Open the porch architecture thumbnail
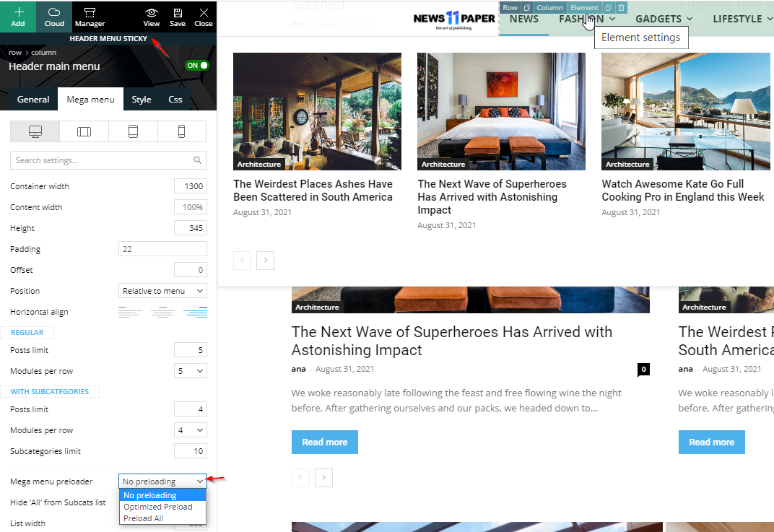The width and height of the screenshot is (774, 532). pyautogui.click(x=317, y=112)
